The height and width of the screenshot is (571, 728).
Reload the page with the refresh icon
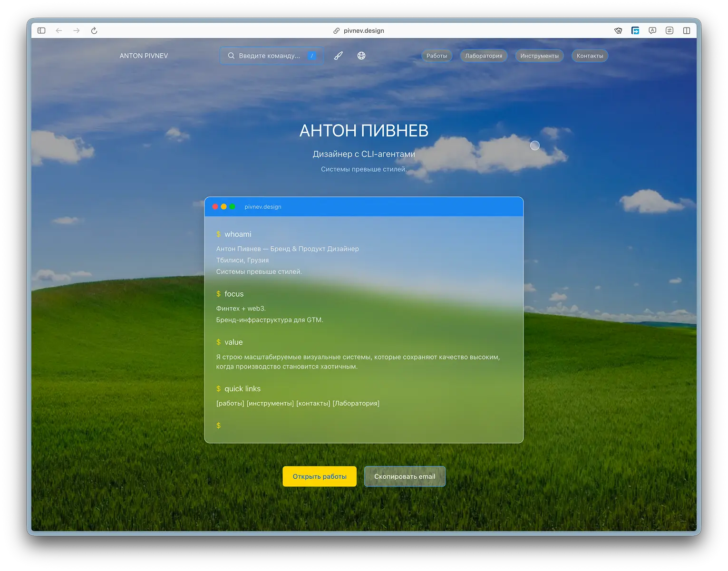click(x=94, y=30)
